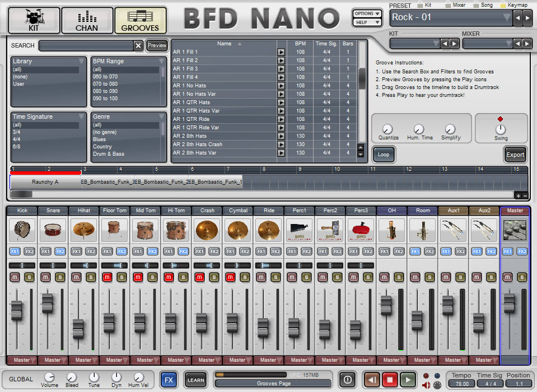Toggle FX2 on the Snare channel
The height and width of the screenshot is (392, 537).
tap(60, 251)
